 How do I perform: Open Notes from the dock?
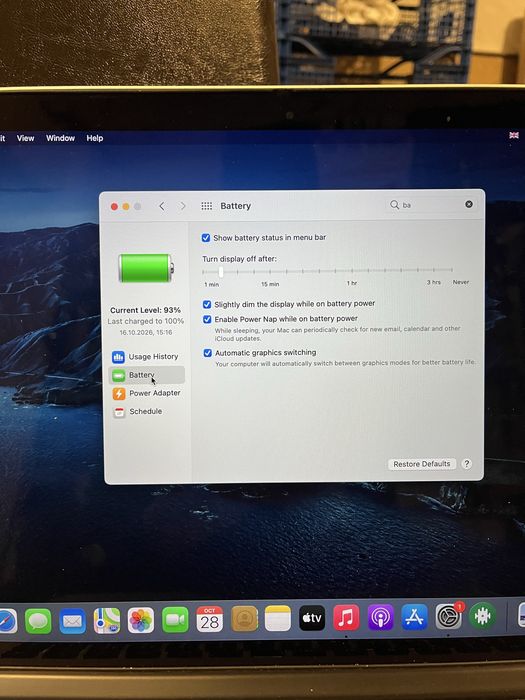278,618
